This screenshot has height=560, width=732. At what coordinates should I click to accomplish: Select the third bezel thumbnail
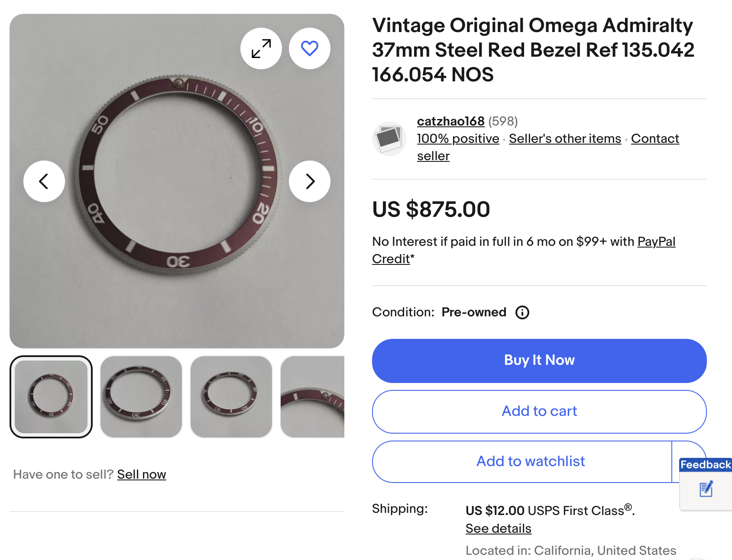[231, 397]
